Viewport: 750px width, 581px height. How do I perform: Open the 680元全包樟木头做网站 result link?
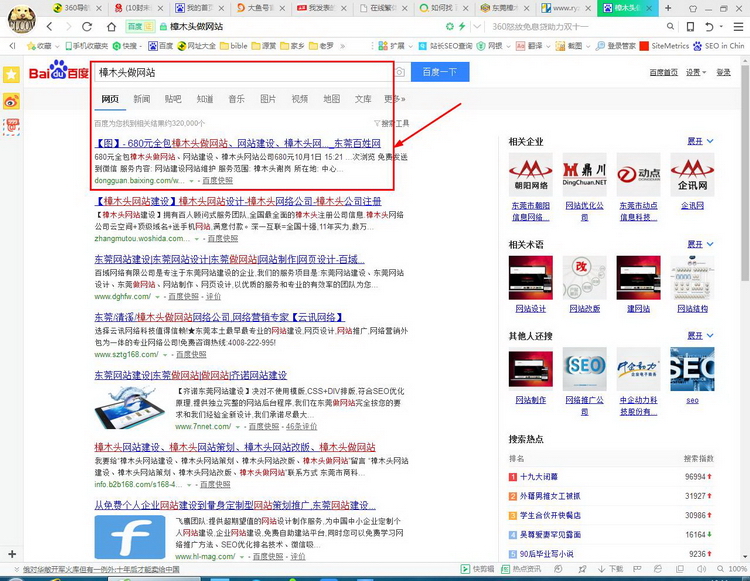(x=238, y=143)
